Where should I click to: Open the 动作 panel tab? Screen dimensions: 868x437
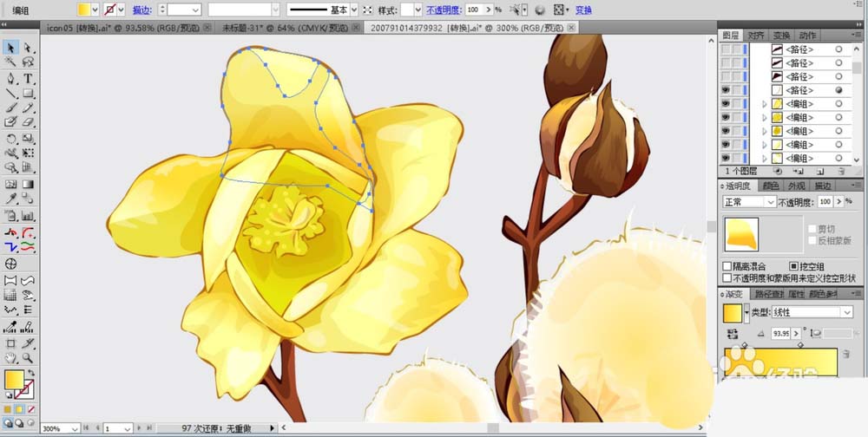click(x=807, y=36)
